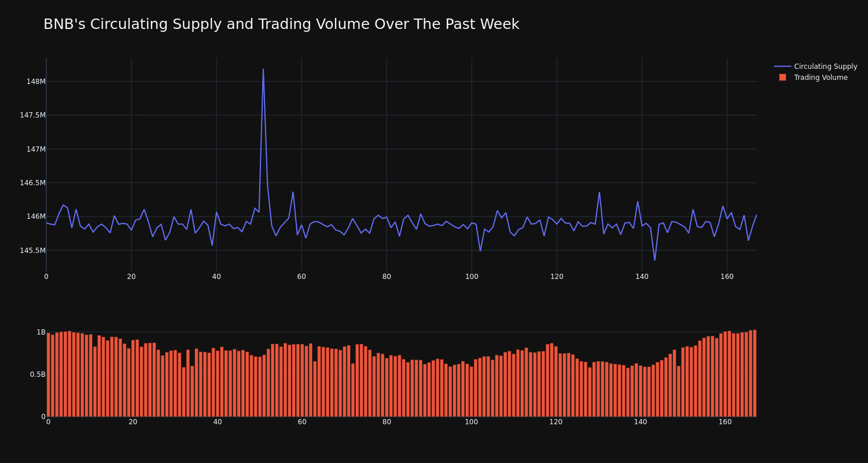Click the red Trading Volume legend swatch
868x463 pixels.
782,78
